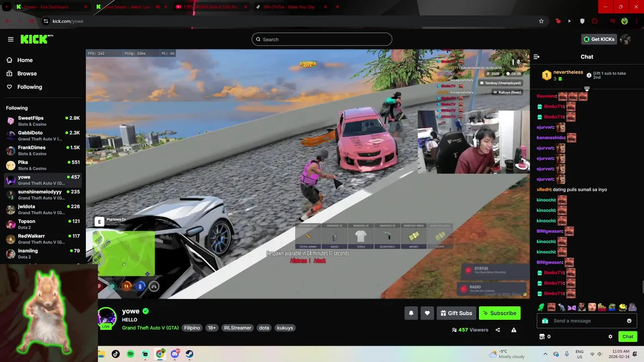Select the kukuys tag

tap(285, 328)
